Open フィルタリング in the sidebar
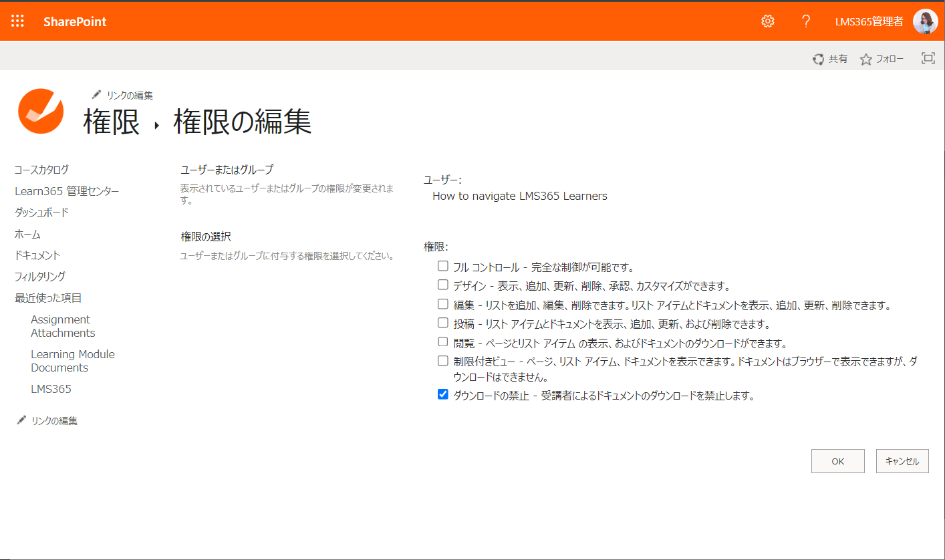Image resolution: width=945 pixels, height=560 pixels. (40, 277)
